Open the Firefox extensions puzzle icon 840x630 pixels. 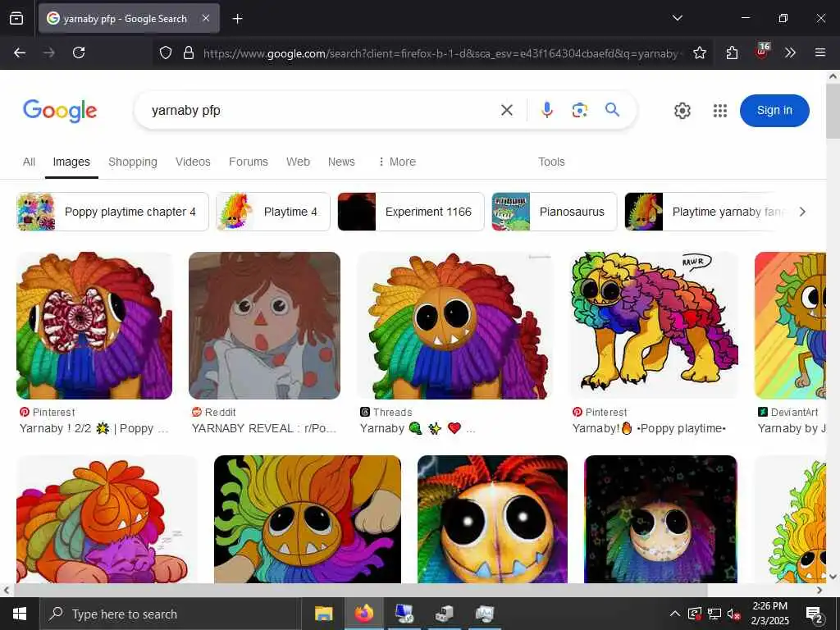(732, 52)
